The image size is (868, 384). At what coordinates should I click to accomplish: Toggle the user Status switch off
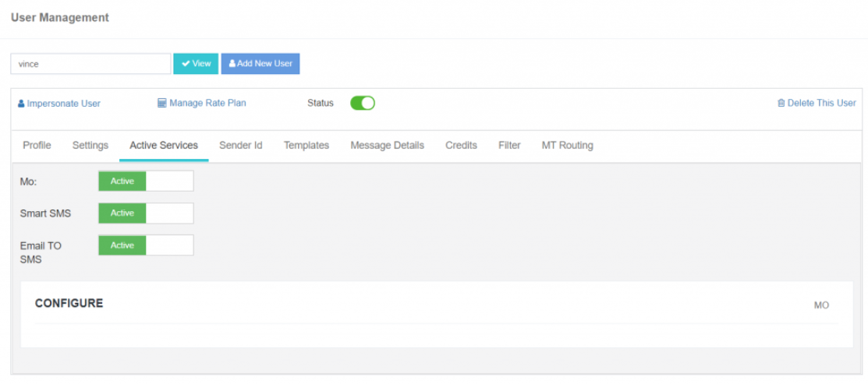363,103
